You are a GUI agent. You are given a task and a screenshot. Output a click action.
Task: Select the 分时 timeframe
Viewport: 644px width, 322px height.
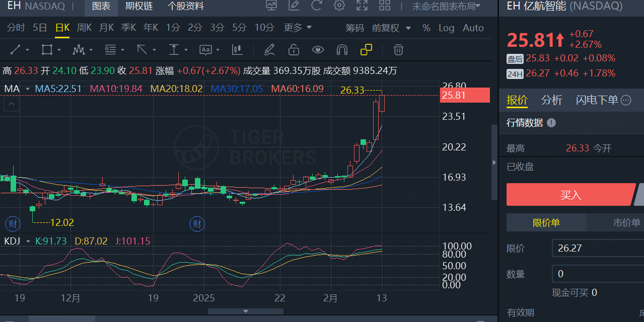[16, 28]
